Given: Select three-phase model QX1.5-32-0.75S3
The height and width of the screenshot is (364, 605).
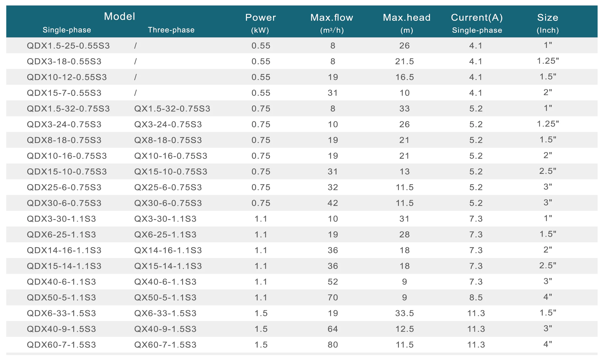Looking at the screenshot, I should click(x=172, y=109).
